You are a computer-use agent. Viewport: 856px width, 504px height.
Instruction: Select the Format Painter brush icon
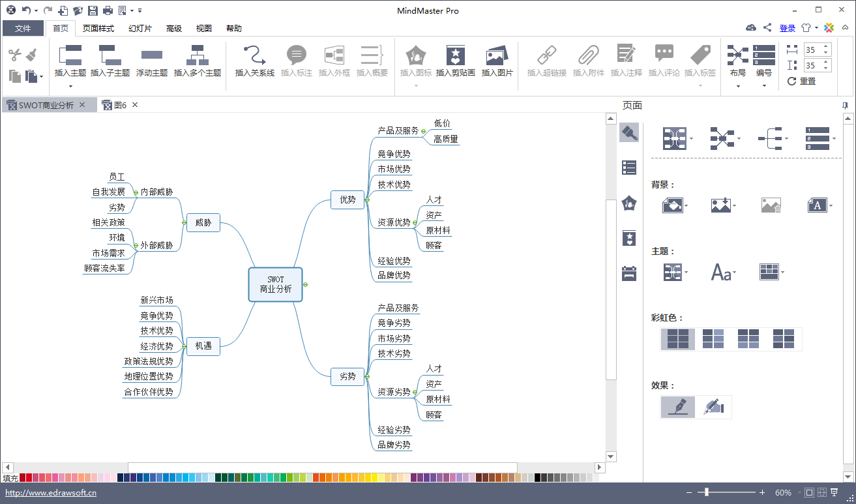click(31, 55)
